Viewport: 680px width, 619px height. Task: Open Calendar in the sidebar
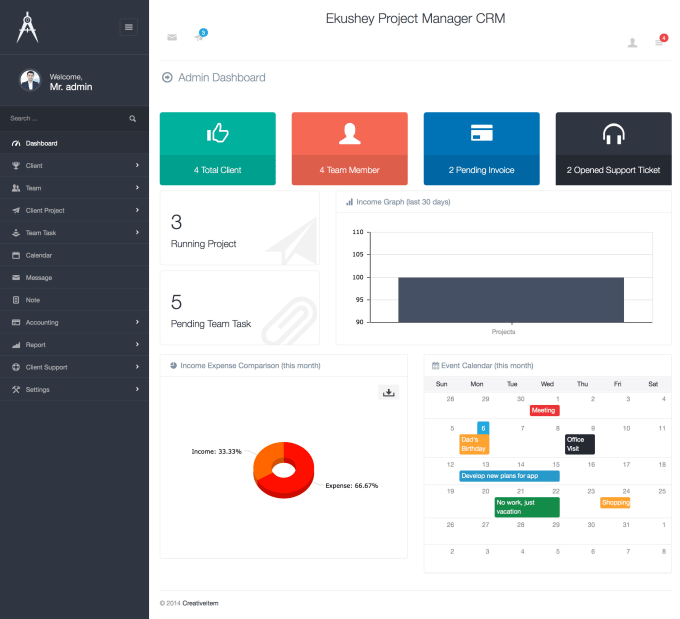(x=74, y=255)
